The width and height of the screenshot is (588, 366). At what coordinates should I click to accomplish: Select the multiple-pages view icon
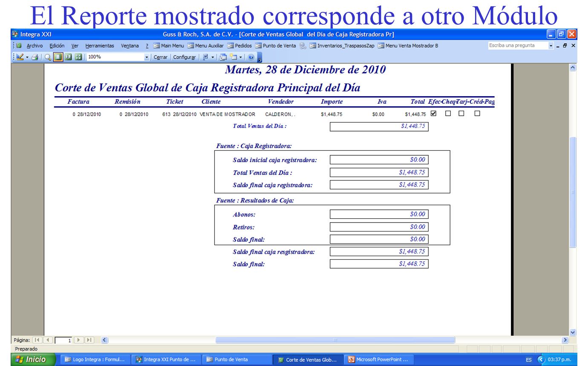point(78,57)
